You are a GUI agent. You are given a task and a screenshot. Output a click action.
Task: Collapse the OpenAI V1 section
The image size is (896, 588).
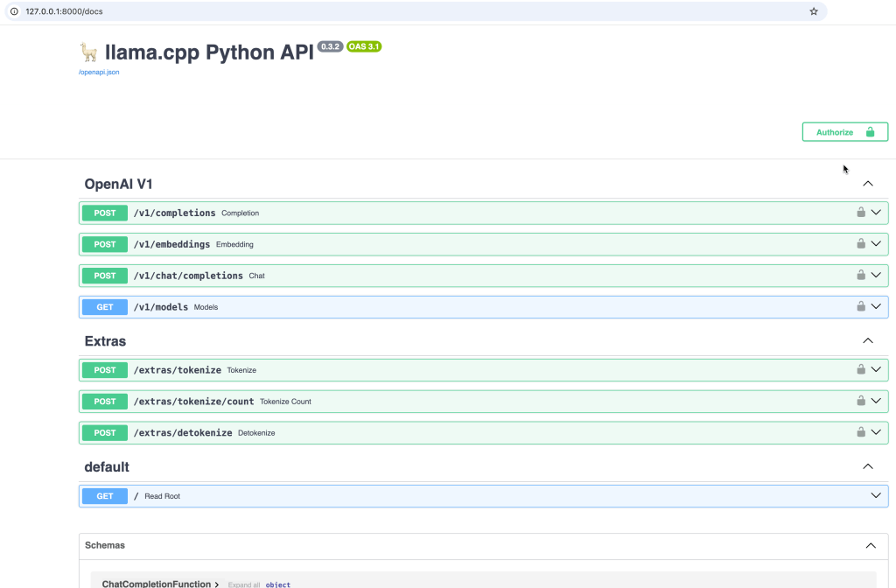(868, 184)
